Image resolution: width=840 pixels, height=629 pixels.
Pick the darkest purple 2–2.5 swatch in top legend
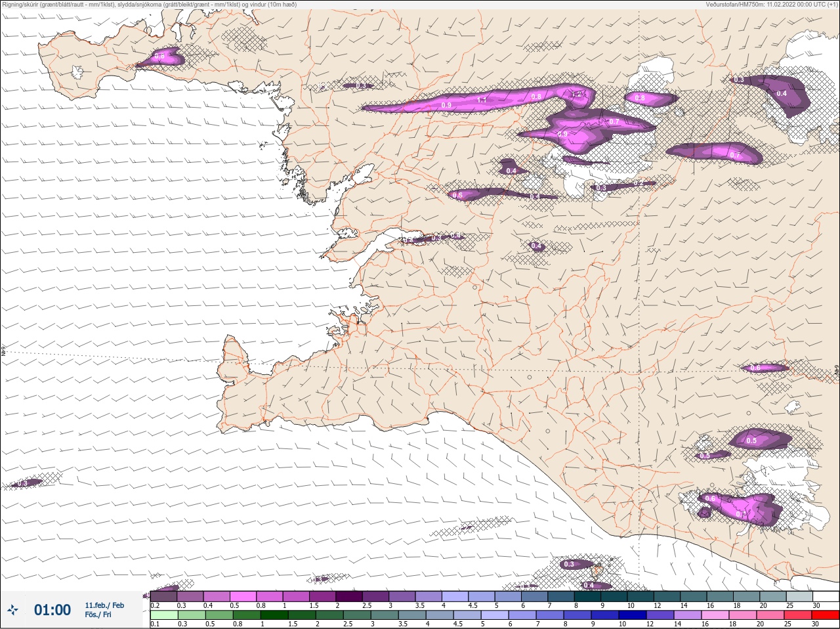pos(349,596)
